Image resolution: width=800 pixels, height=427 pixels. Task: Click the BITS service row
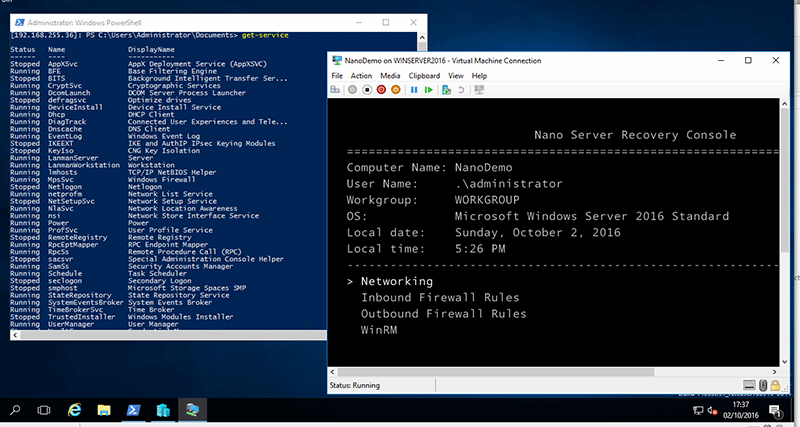coord(149,79)
